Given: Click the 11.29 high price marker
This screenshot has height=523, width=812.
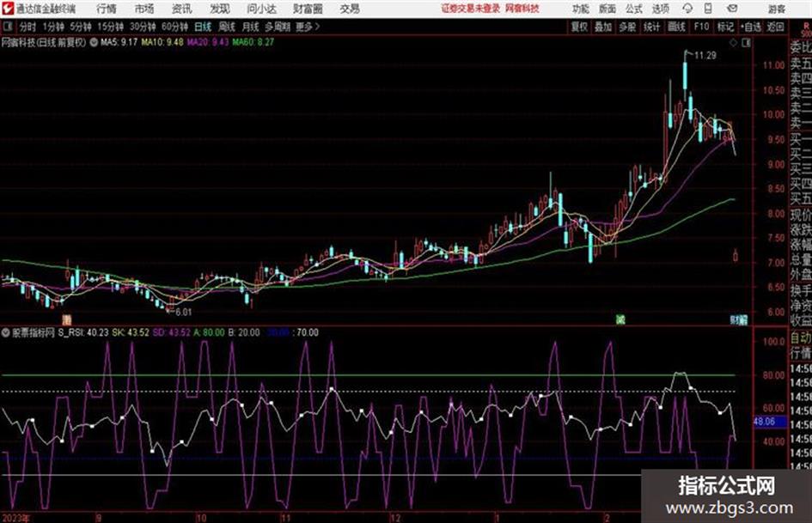Looking at the screenshot, I should [705, 56].
